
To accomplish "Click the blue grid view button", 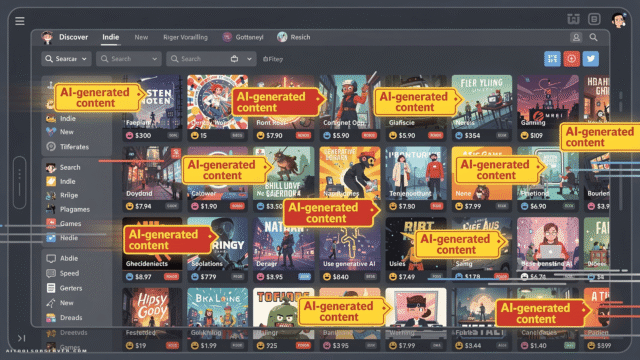I will tap(552, 59).
